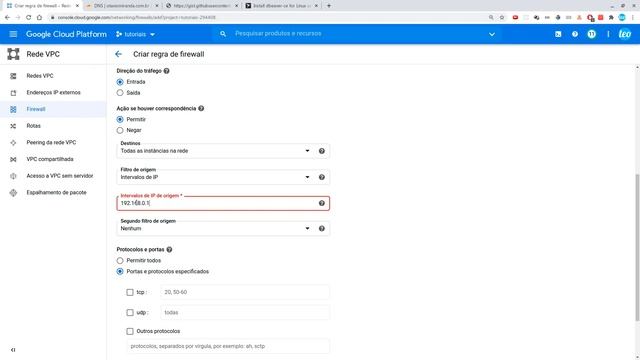Open the main hamburger navigation menu
The image size is (640, 360).
[13, 34]
